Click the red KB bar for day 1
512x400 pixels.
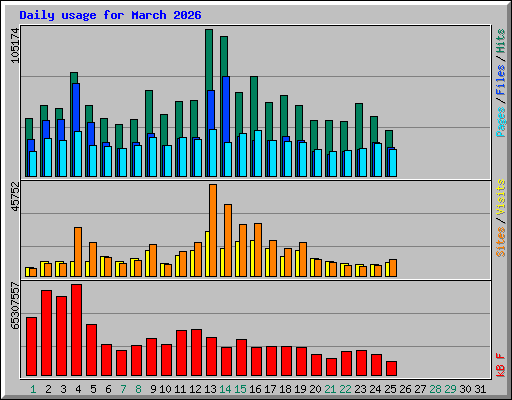[31, 347]
